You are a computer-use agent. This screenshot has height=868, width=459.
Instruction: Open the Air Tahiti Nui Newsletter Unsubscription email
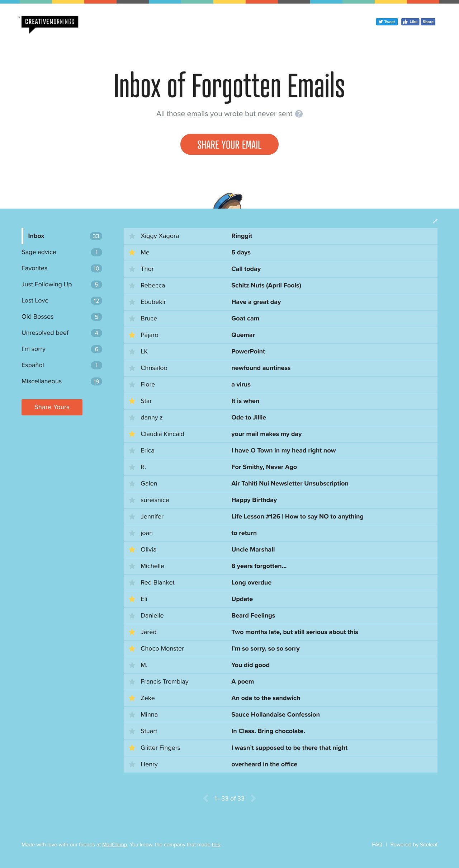coord(290,484)
